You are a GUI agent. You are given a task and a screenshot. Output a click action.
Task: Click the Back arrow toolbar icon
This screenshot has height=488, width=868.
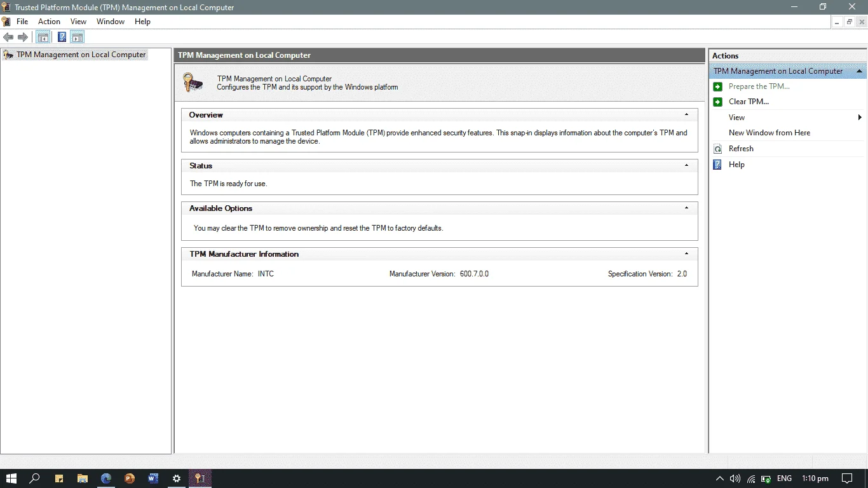8,37
